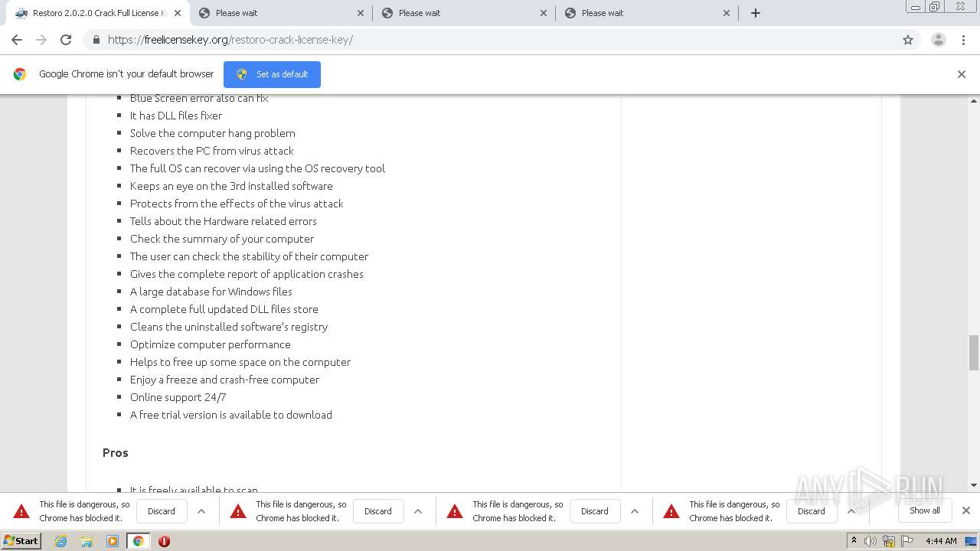Expand options for first blocked download
The width and height of the screenshot is (980, 551).
click(201, 511)
